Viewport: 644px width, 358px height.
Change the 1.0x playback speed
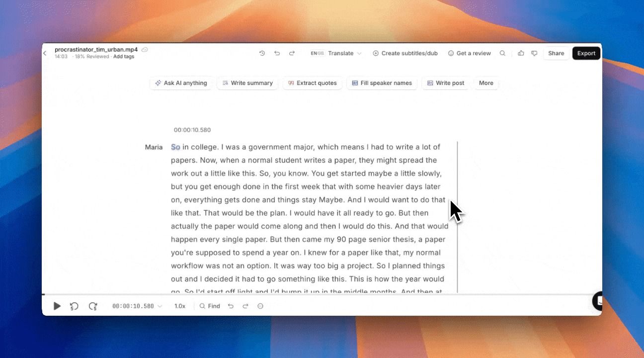coord(180,306)
